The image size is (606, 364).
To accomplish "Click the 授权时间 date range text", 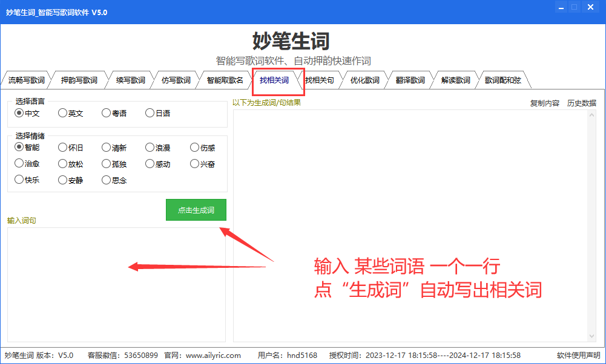I will tap(425, 355).
